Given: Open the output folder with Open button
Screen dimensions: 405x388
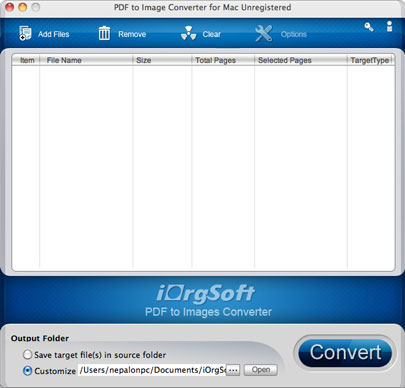Looking at the screenshot, I should 261,370.
